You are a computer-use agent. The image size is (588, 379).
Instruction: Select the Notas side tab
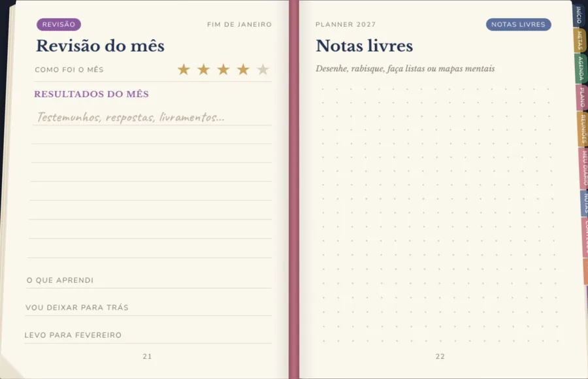point(585,203)
